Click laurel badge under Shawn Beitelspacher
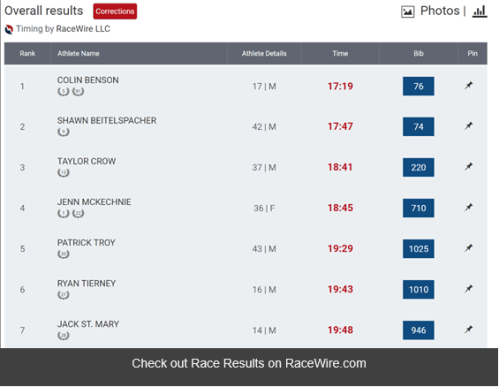The width and height of the screenshot is (499, 387). 63,132
